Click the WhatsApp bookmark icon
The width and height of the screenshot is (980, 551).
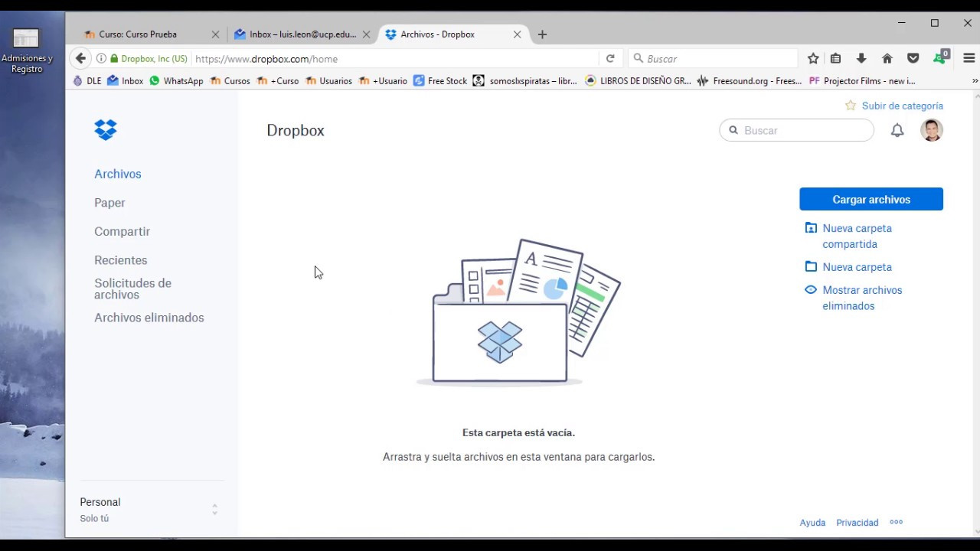click(154, 80)
